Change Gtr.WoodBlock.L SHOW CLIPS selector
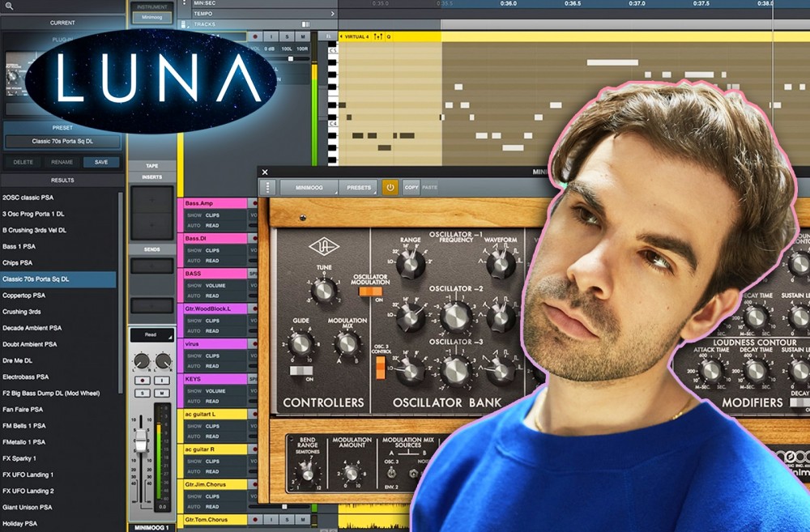 coord(214,321)
